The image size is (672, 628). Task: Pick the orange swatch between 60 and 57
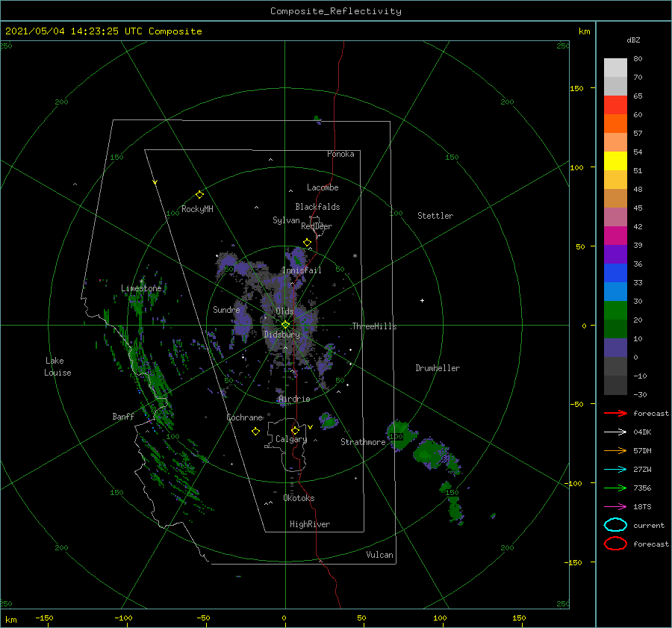(615, 124)
